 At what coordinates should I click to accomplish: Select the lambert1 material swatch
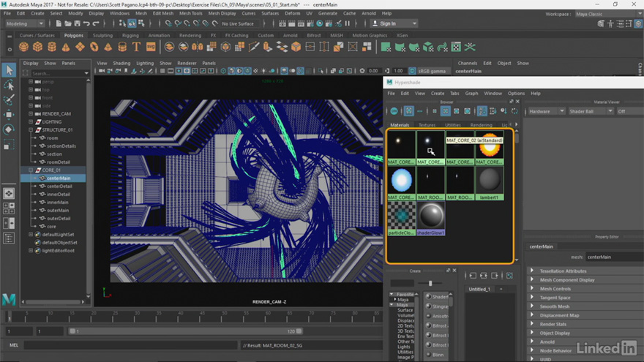[490, 184]
